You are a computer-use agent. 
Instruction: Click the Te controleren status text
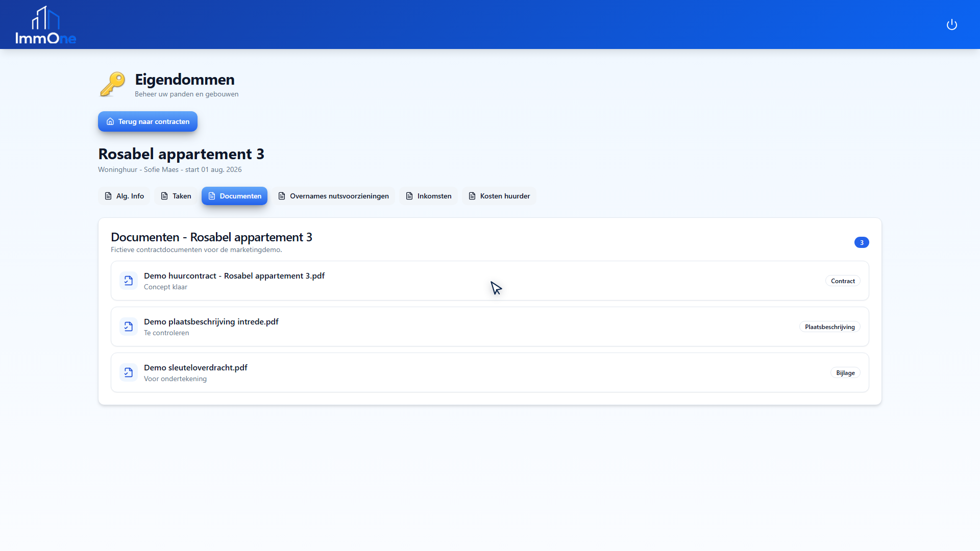click(x=166, y=333)
